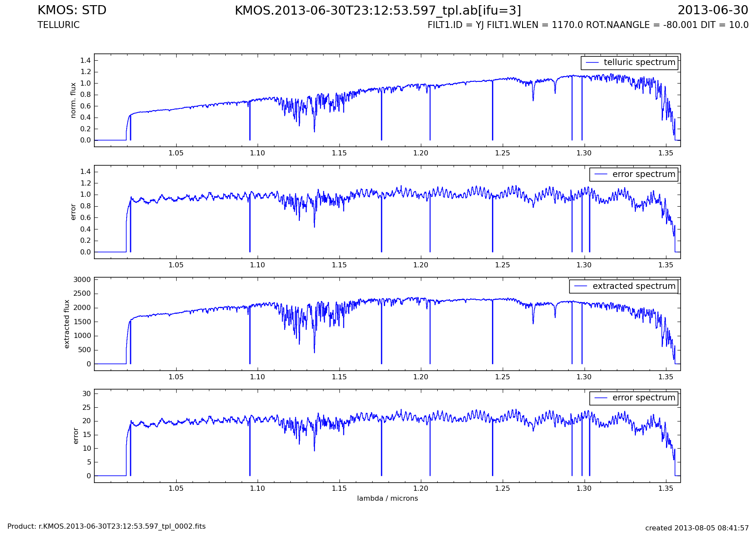
Task: Click the KMOS: STD heading
Action: [x=72, y=10]
